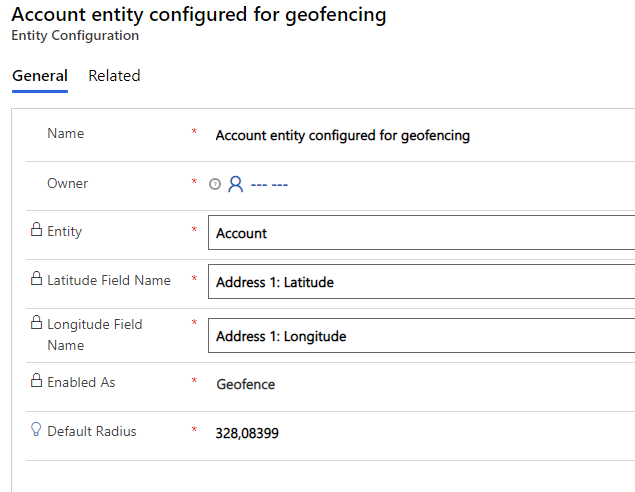Click the lock icon beside Entity
635x492 pixels.
36,229
